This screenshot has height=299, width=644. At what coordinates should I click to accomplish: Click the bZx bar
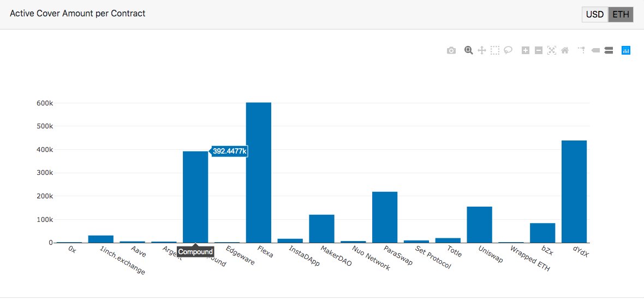pyautogui.click(x=542, y=233)
